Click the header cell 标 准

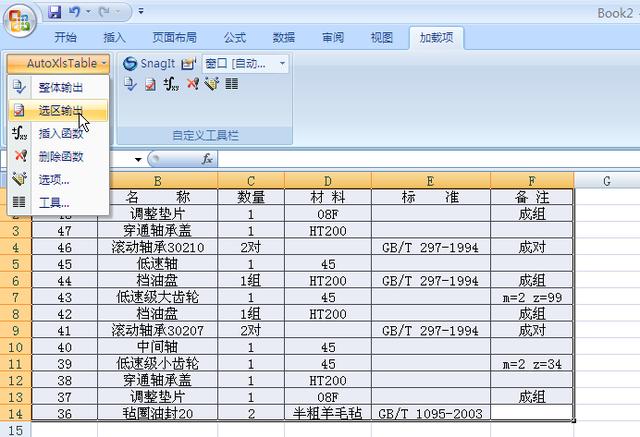coord(431,197)
